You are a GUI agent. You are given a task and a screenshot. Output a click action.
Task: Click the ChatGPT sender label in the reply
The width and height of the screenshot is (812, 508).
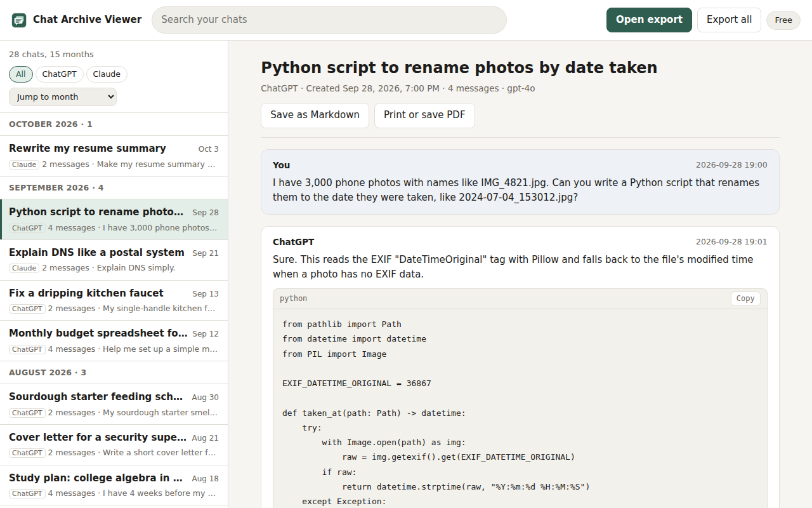(293, 242)
